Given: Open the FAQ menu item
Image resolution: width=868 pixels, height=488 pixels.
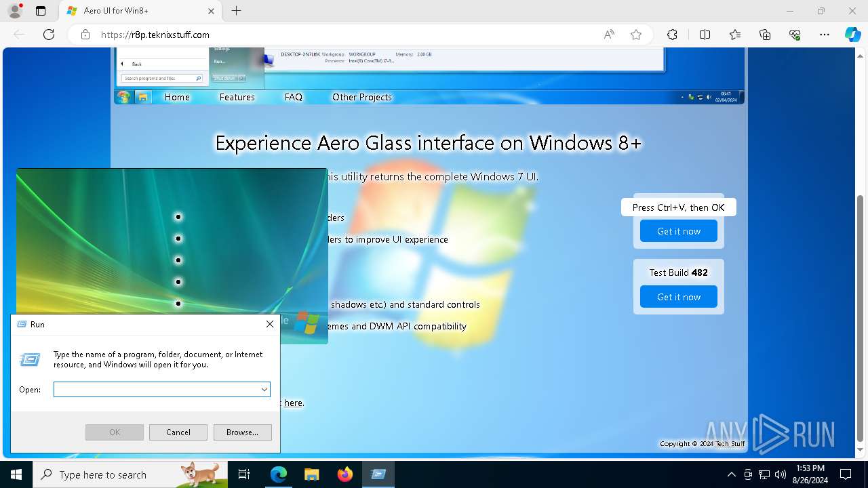Looking at the screenshot, I should pyautogui.click(x=294, y=97).
